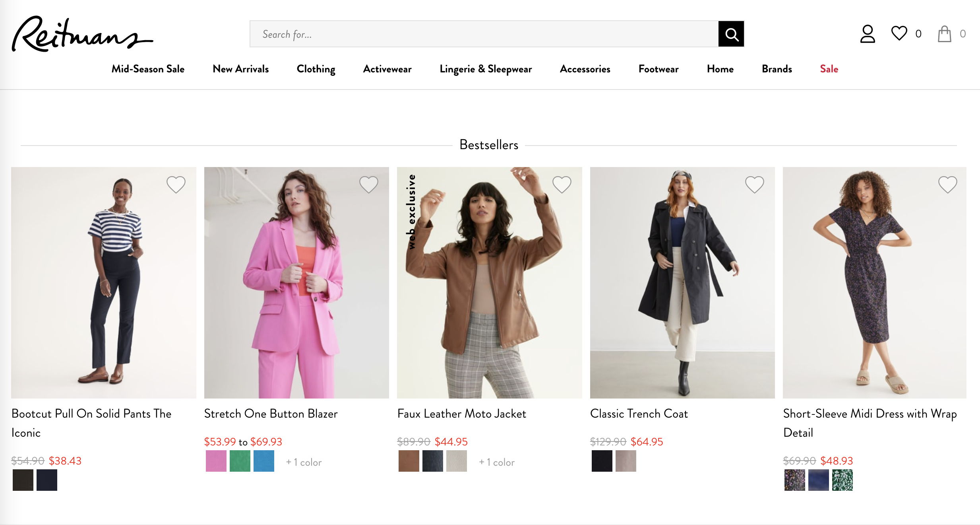Favorite the Classic Trench Coat
The width and height of the screenshot is (980, 525).
754,185
